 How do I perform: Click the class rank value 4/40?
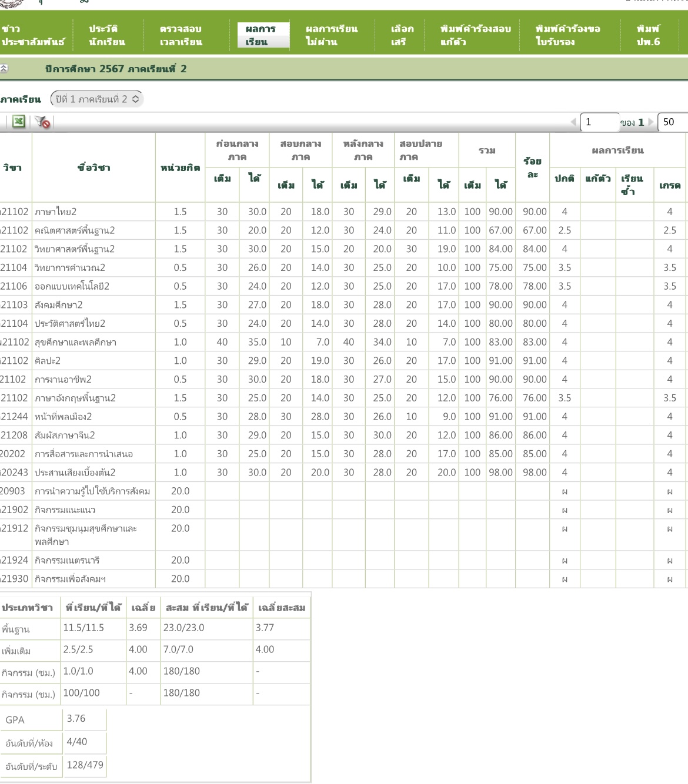coord(76,742)
